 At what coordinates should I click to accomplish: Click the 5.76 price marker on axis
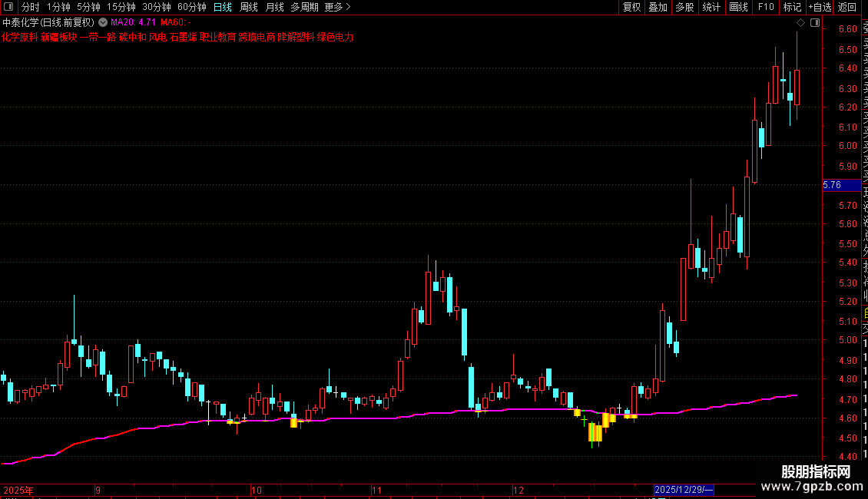tap(841, 185)
